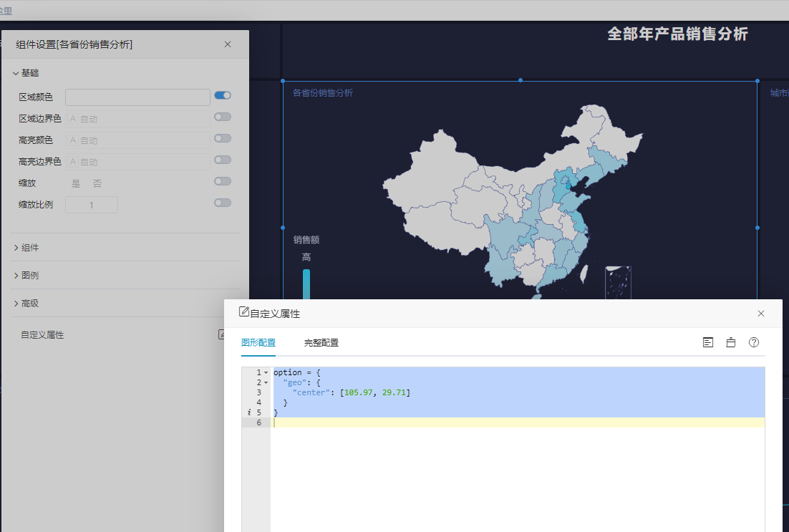Close the 组件设置 panel
This screenshot has height=532, width=789.
[228, 44]
